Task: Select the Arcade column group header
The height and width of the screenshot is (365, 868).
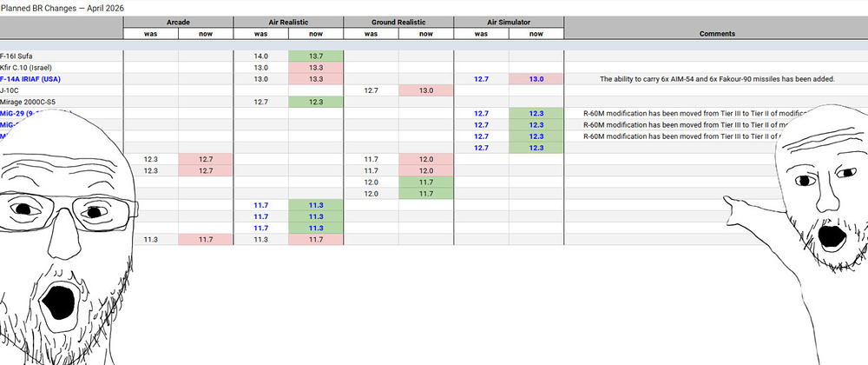Action: click(178, 22)
